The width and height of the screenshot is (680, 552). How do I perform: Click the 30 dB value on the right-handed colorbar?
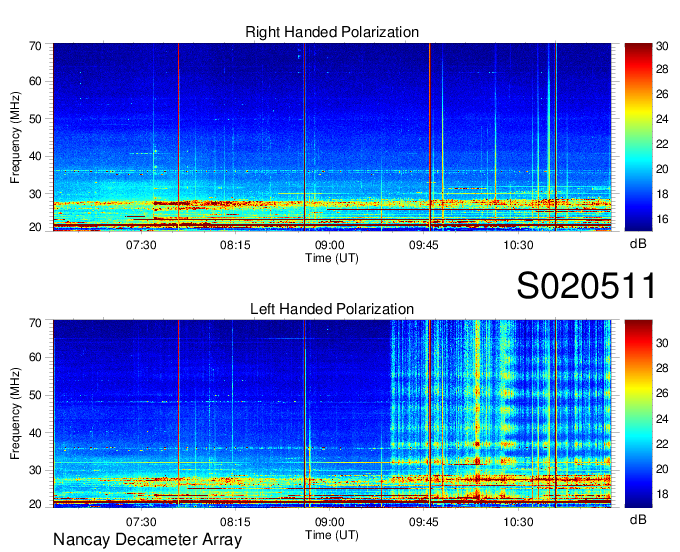(662, 46)
